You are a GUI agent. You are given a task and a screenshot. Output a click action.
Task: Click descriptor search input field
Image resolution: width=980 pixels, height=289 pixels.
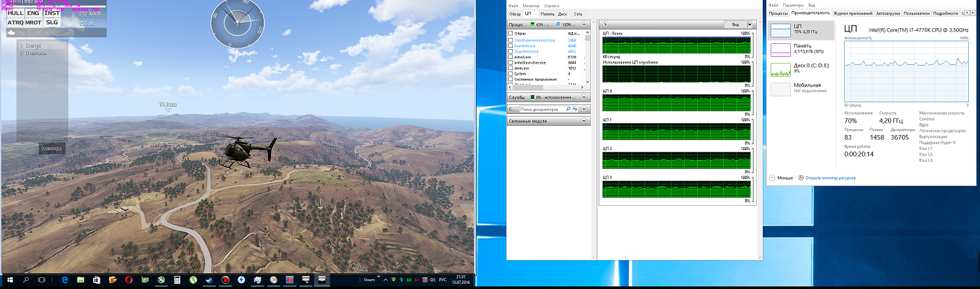[x=542, y=109]
